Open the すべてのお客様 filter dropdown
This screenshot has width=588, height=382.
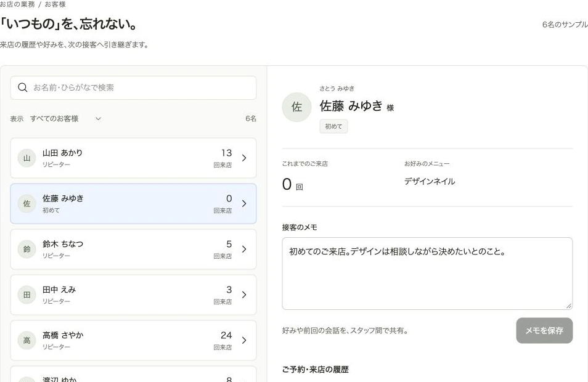click(65, 119)
